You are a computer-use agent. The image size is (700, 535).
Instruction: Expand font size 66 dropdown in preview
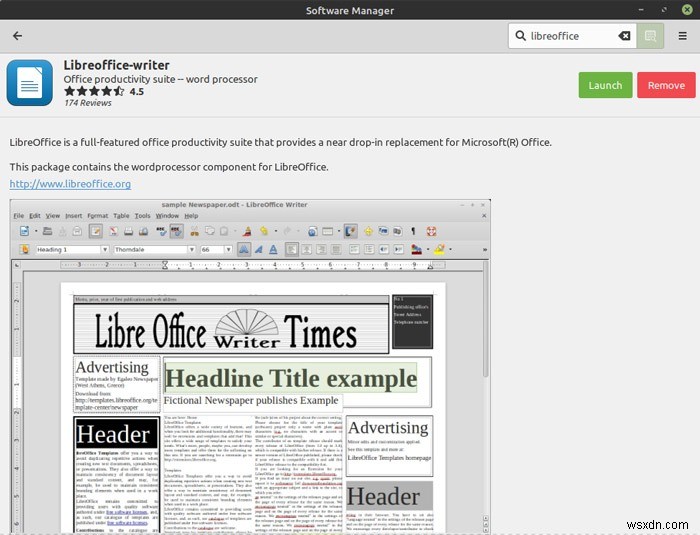[228, 250]
